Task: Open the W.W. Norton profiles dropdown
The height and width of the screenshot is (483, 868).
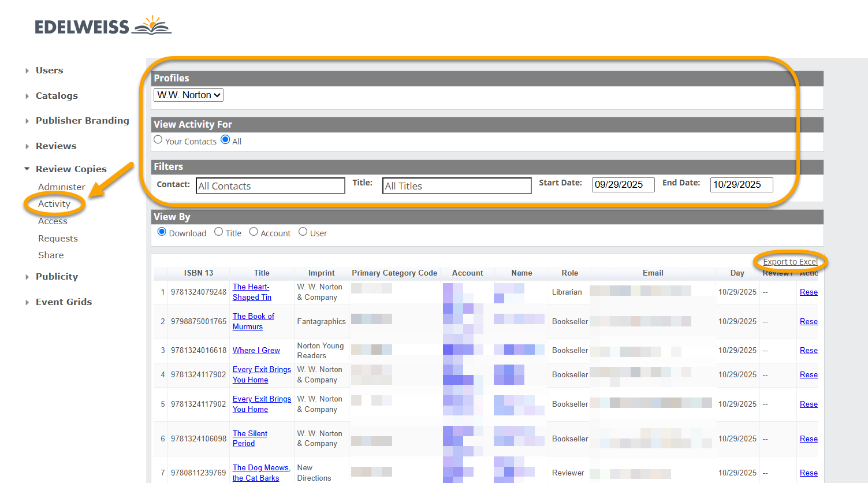Action: point(188,95)
